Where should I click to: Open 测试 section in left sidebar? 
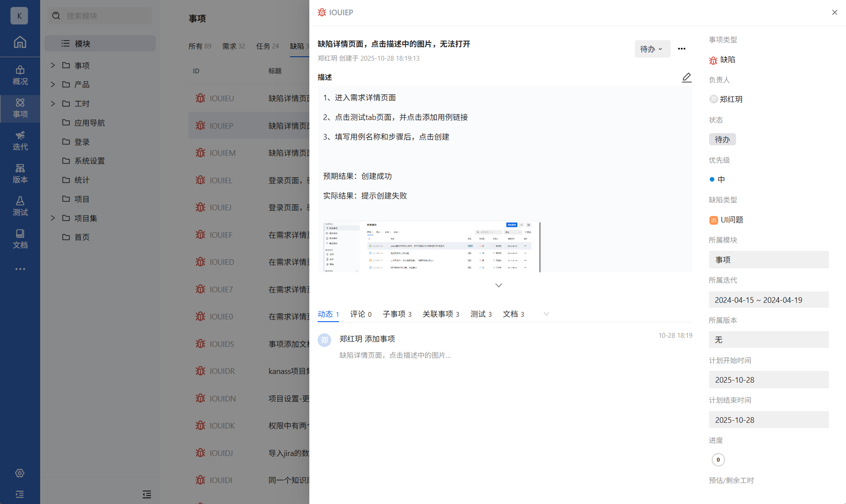[x=20, y=206]
